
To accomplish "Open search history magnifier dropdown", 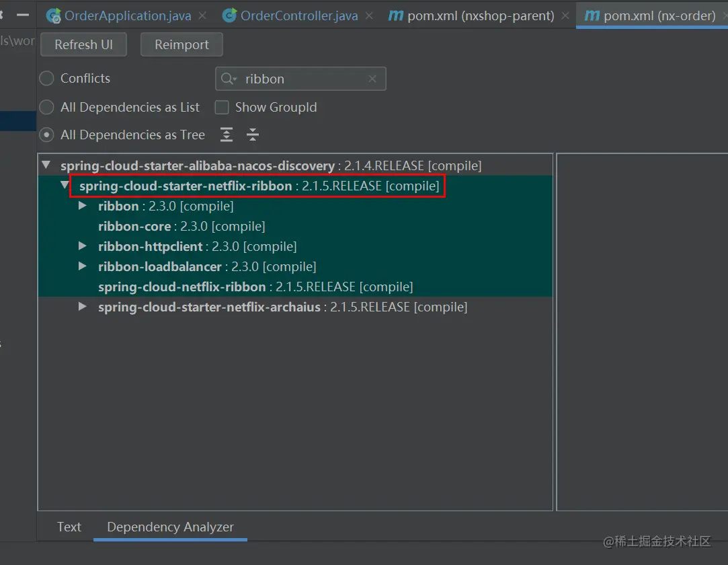I will [x=229, y=79].
